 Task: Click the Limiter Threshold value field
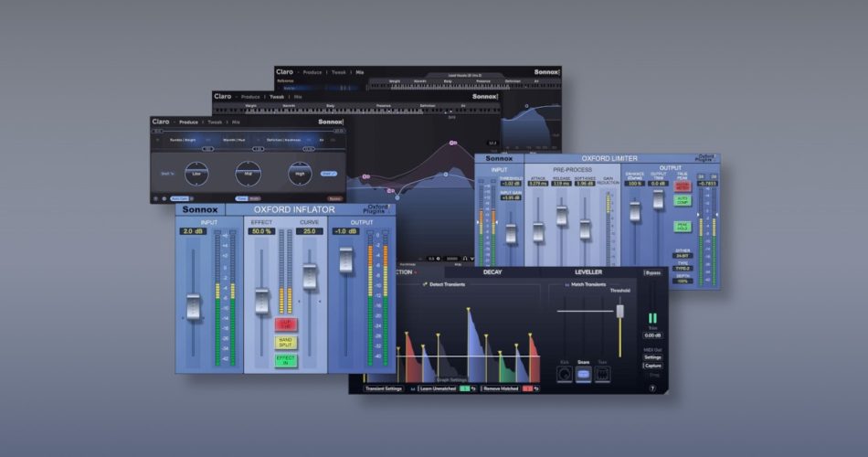click(x=511, y=184)
